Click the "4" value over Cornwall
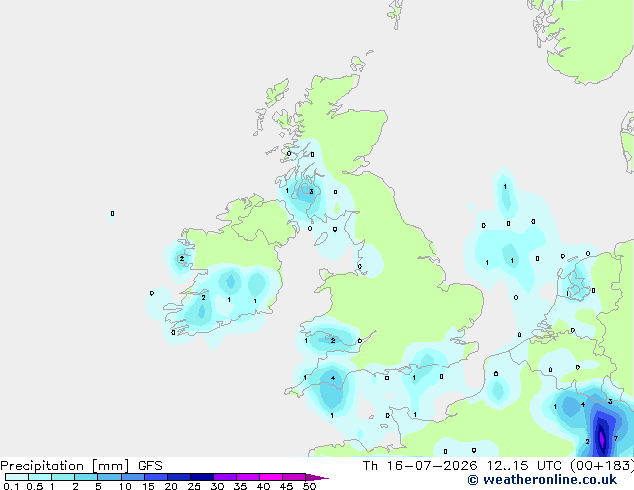634x490 pixels. 333,378
